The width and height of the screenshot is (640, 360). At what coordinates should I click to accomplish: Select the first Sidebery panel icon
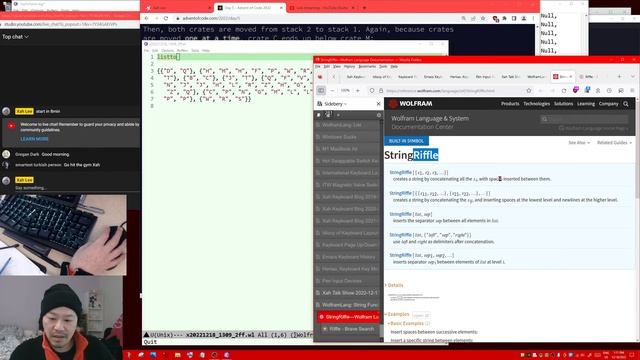pos(319,115)
